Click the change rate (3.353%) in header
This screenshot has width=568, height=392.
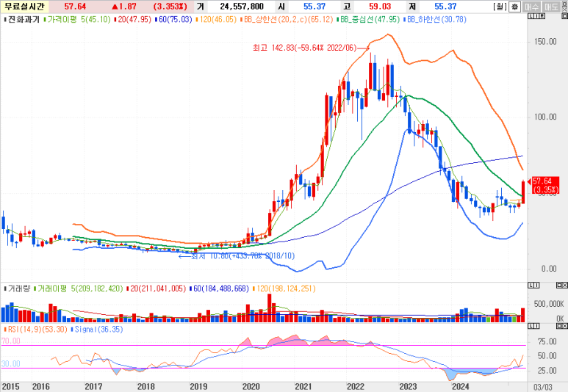(170, 7)
